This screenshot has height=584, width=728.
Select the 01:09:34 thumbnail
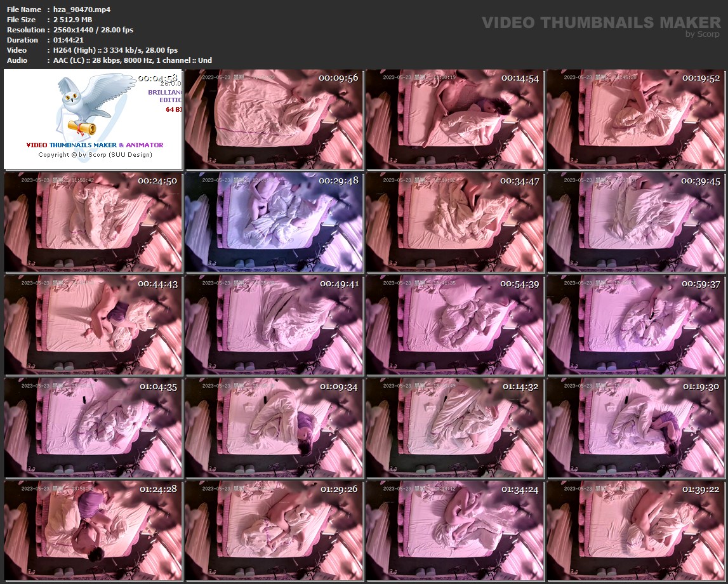tap(274, 428)
